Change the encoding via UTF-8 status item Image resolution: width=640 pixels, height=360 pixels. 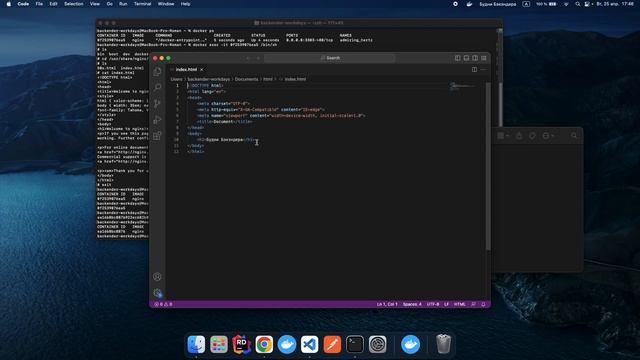point(433,304)
